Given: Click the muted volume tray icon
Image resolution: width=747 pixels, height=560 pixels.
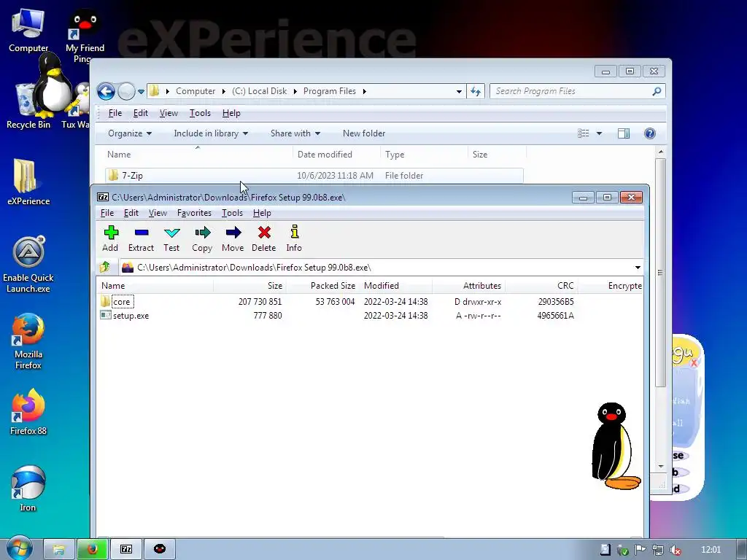Looking at the screenshot, I should [x=675, y=550].
